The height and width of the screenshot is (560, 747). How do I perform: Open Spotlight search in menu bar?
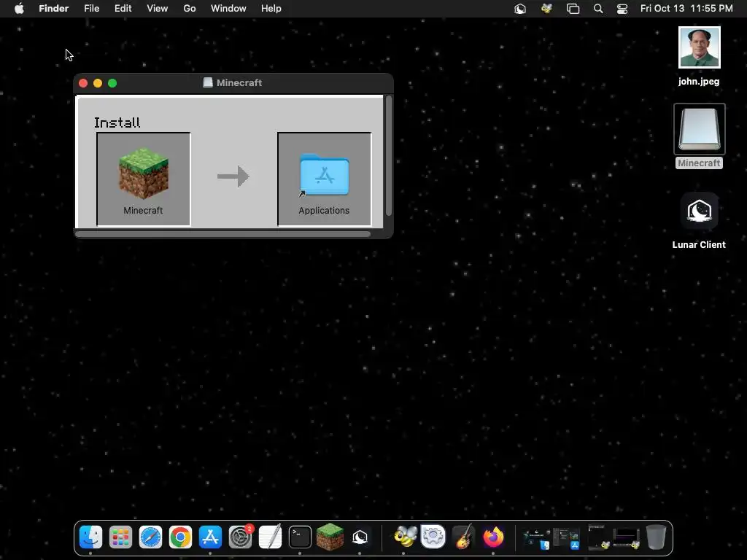[598, 9]
